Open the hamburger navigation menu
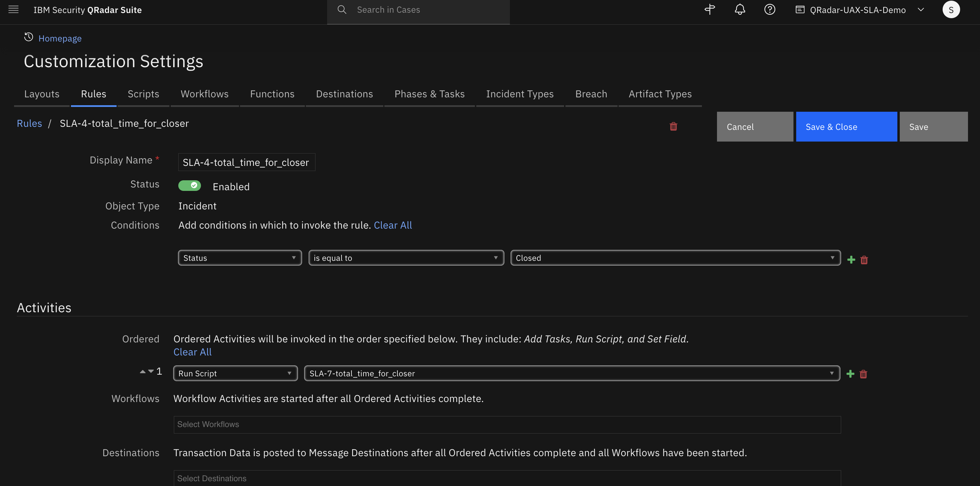Image resolution: width=980 pixels, height=486 pixels. [x=13, y=10]
